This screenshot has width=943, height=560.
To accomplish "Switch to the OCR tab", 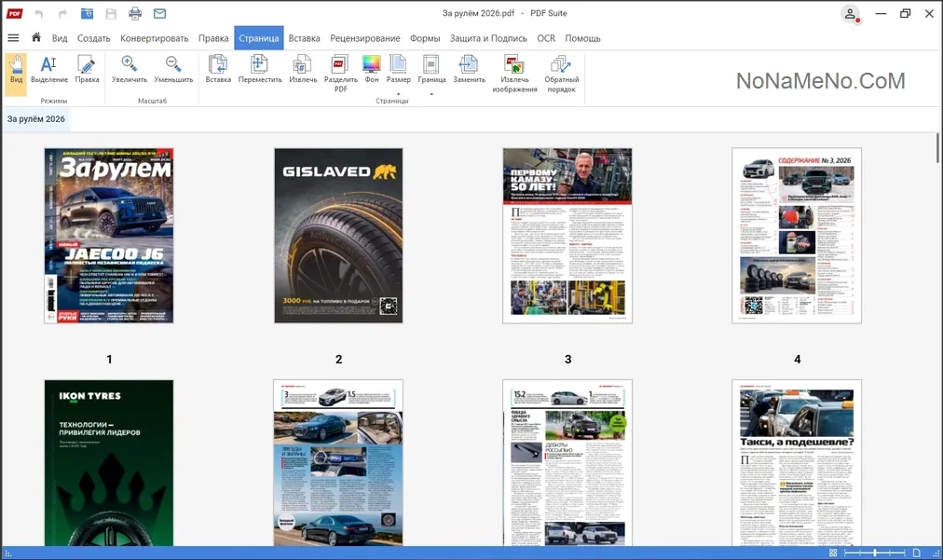I will click(546, 38).
